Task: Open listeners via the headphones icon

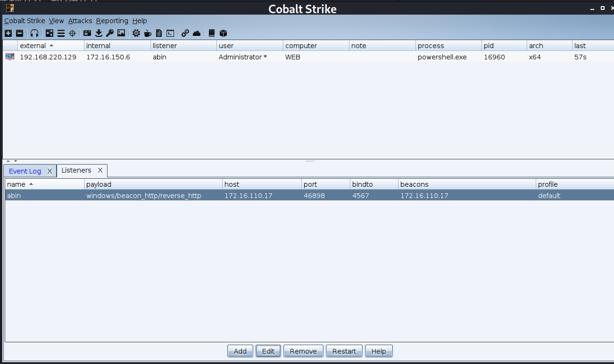Action: (34, 33)
